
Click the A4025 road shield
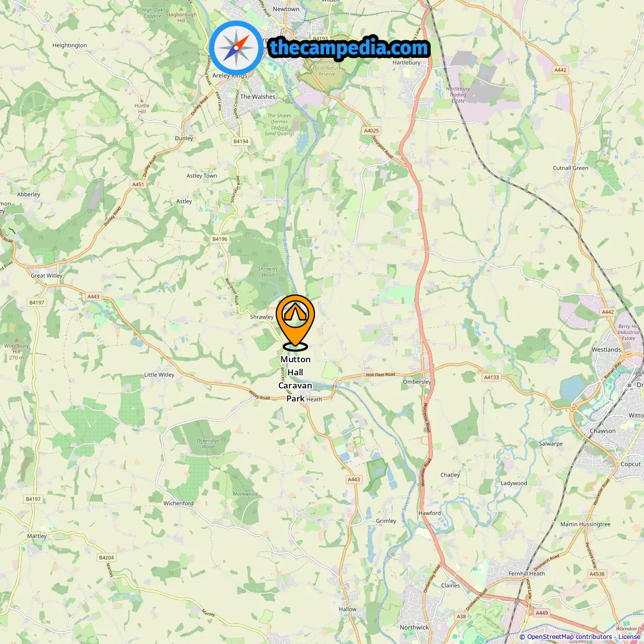click(x=371, y=131)
